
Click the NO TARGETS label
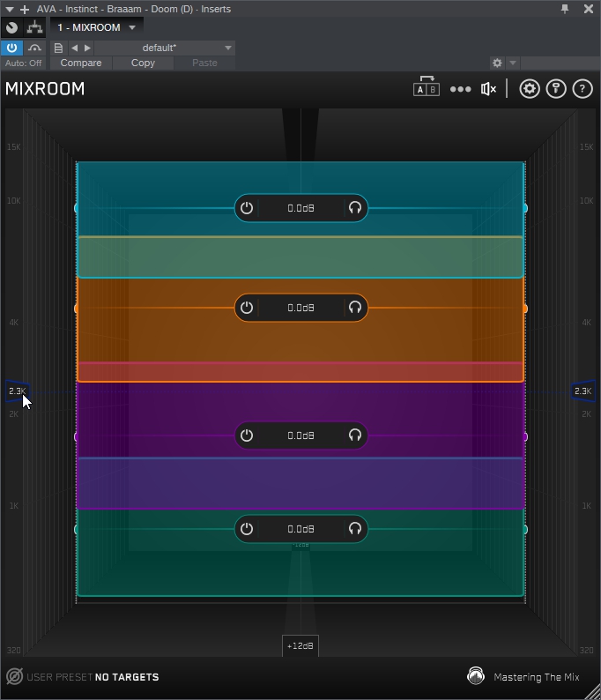tap(127, 677)
